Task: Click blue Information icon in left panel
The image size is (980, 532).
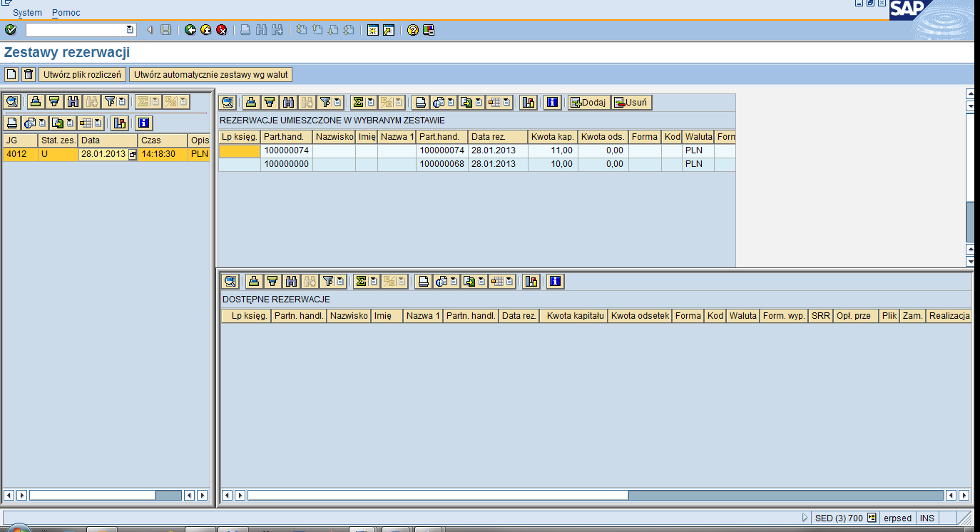Action: click(144, 123)
